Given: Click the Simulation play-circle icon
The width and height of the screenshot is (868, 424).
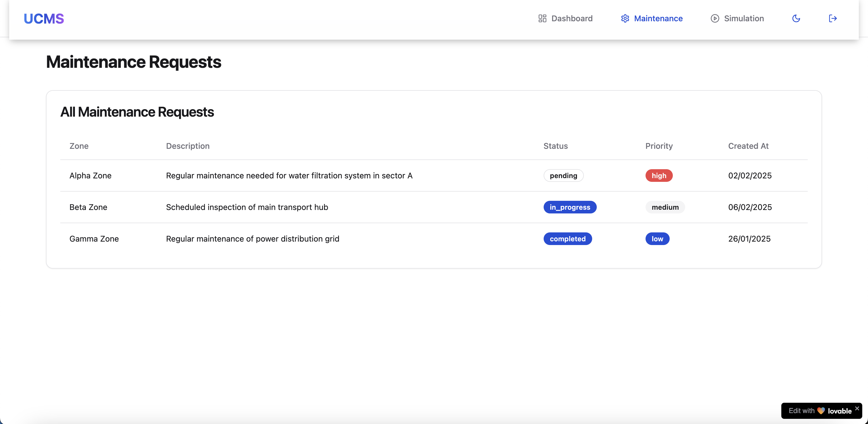Looking at the screenshot, I should (x=715, y=19).
